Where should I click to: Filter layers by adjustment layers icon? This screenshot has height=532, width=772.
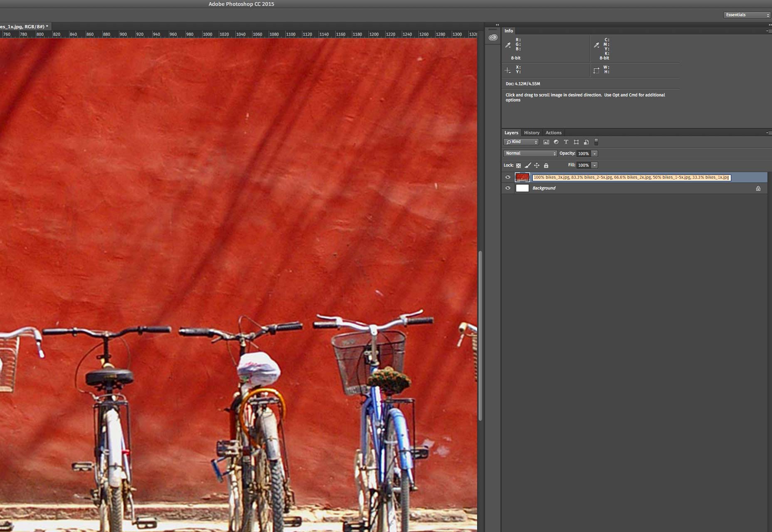(x=556, y=142)
